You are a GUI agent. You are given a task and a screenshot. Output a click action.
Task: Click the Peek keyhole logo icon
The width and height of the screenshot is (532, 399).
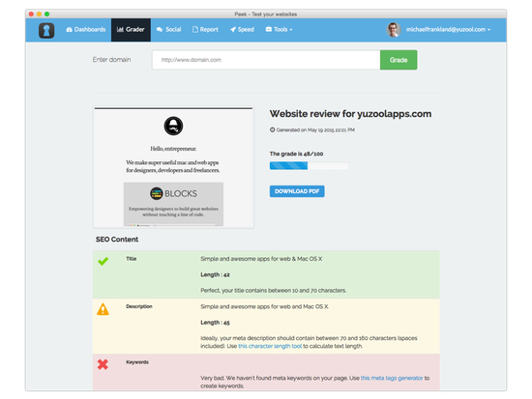point(46,30)
